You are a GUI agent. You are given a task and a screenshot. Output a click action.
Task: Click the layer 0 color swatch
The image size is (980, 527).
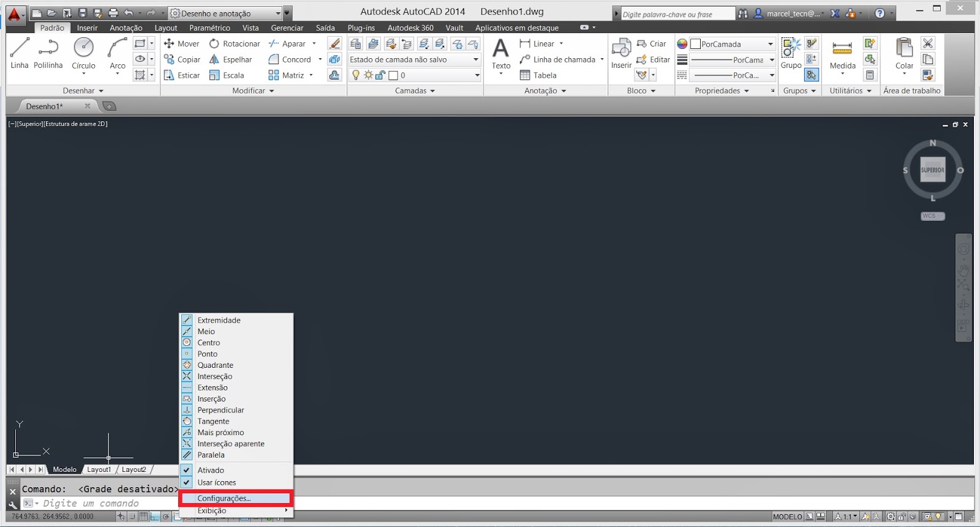tap(393, 75)
